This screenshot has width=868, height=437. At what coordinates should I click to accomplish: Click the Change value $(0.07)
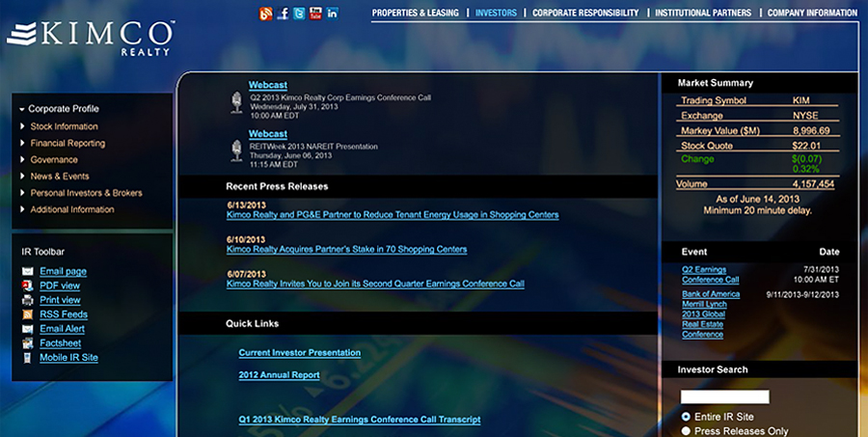click(807, 159)
